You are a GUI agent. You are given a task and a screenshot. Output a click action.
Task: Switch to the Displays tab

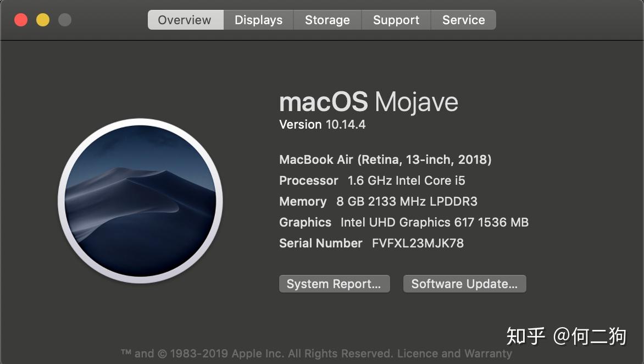pos(258,20)
